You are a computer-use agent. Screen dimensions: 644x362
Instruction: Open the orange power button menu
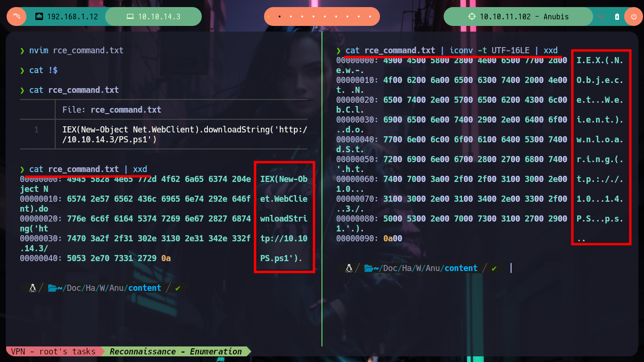[634, 16]
